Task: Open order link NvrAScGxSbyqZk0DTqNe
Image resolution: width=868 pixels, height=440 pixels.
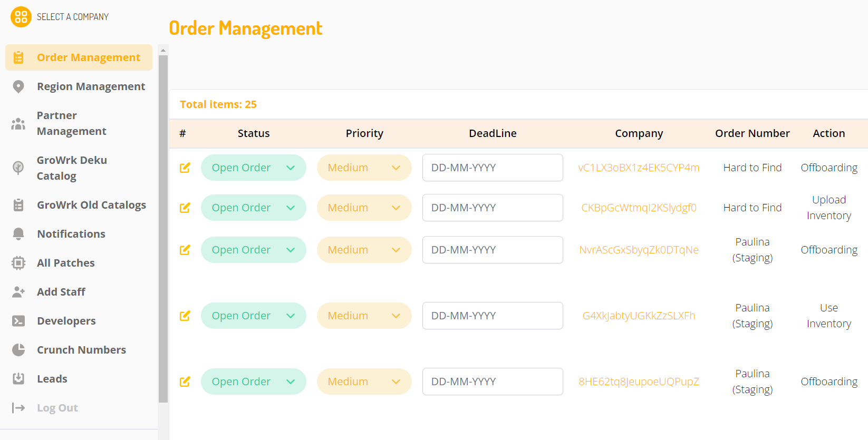Action: click(x=639, y=250)
